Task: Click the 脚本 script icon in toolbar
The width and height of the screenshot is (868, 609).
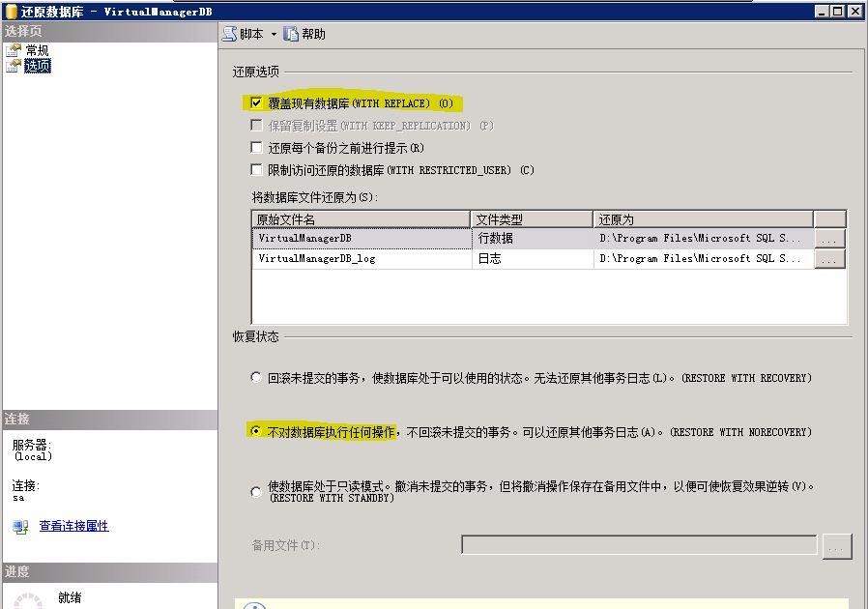Action: [x=230, y=34]
